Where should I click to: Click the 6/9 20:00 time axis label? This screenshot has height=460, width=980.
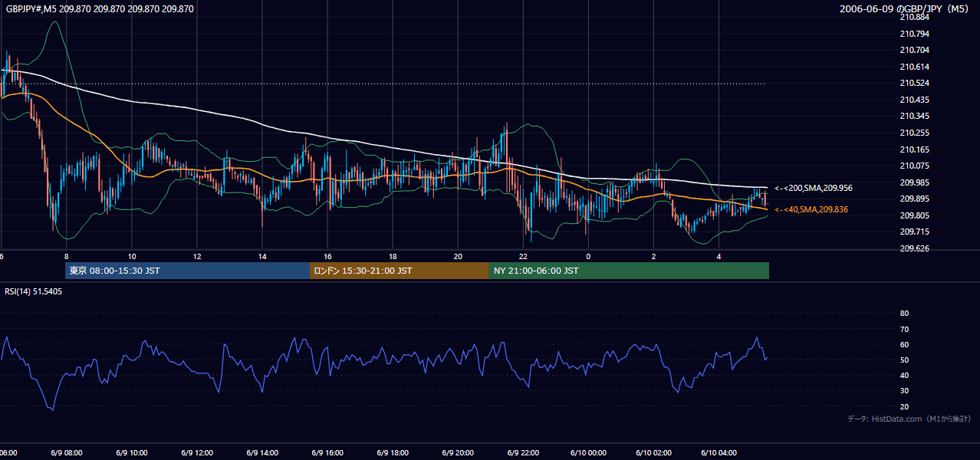pos(458,452)
